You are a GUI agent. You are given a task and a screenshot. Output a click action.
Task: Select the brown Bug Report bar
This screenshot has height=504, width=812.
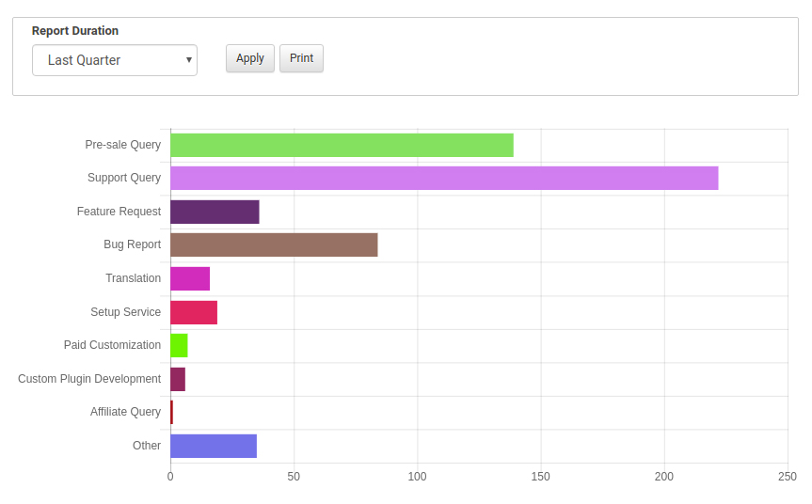coord(274,244)
